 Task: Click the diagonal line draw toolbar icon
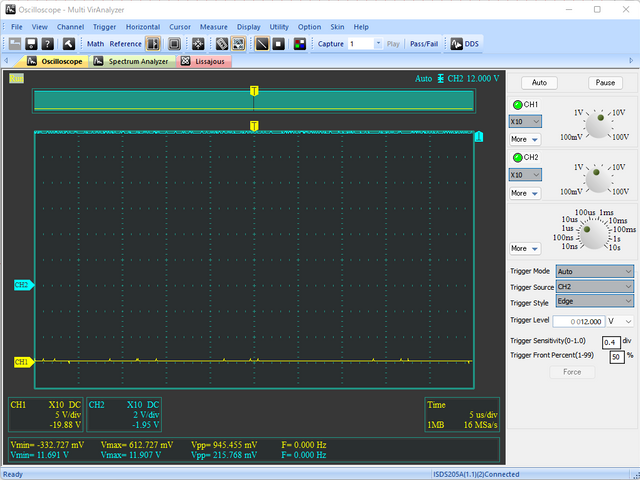coord(262,44)
